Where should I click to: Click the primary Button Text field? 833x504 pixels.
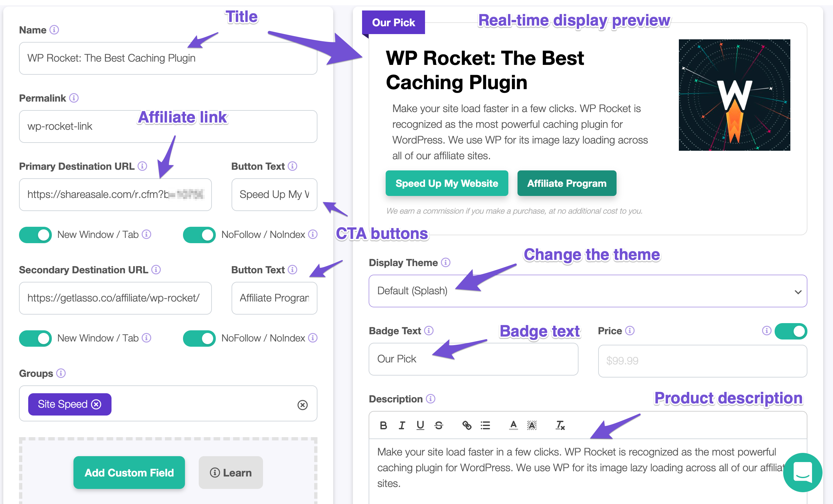click(274, 195)
